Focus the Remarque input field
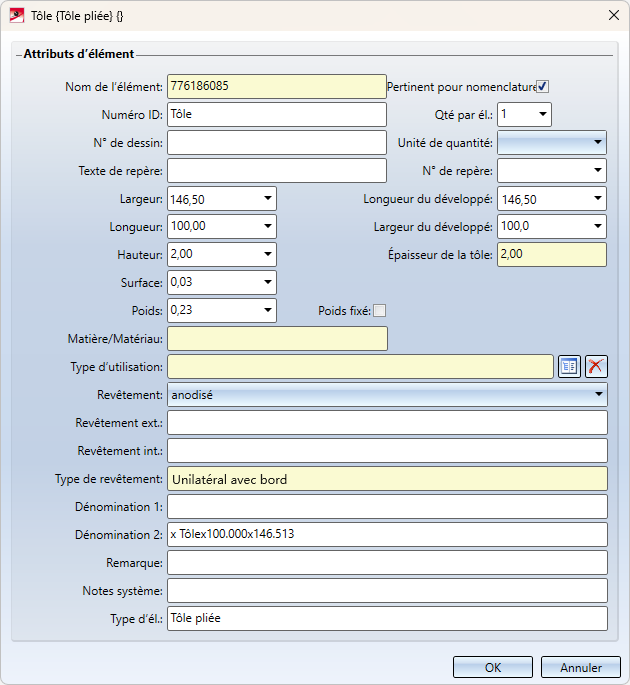The image size is (630, 685). [x=388, y=563]
